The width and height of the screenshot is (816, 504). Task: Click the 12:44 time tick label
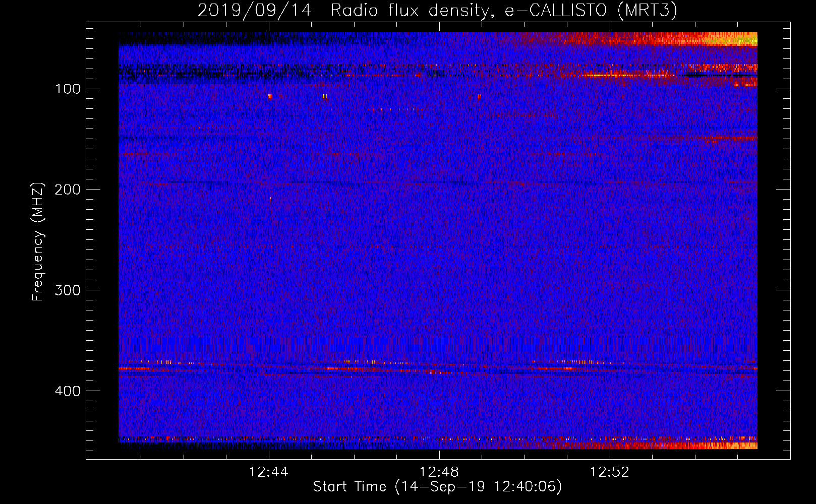(x=269, y=472)
